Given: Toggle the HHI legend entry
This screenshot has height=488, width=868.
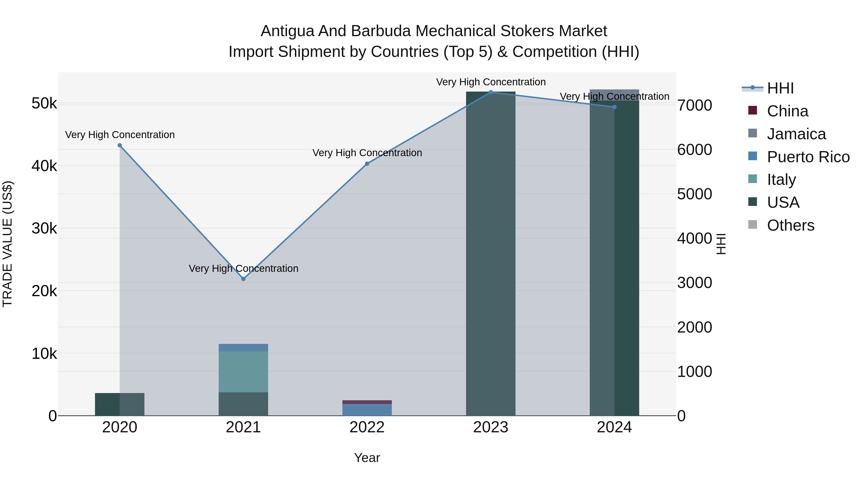Looking at the screenshot, I should (768, 88).
